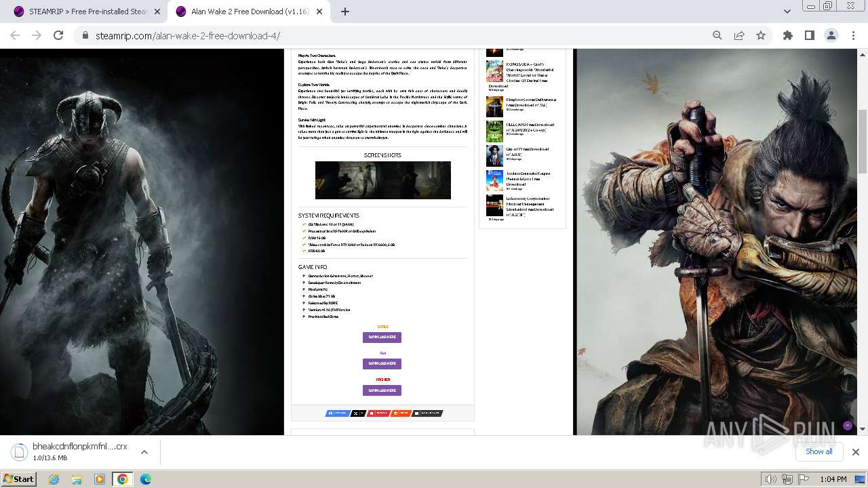The image size is (868, 488).
Task: Click the page vertical scrollbar thumb
Action: pyautogui.click(x=863, y=141)
